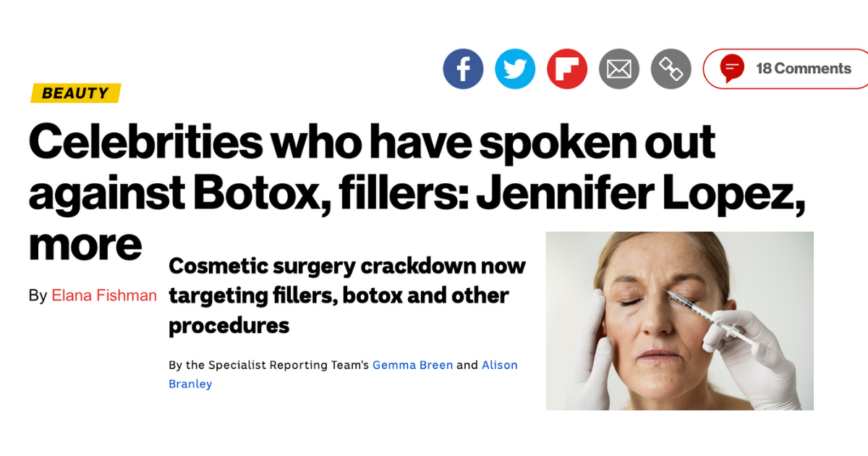Email this article via envelope icon
The height and width of the screenshot is (456, 868).
(x=619, y=69)
